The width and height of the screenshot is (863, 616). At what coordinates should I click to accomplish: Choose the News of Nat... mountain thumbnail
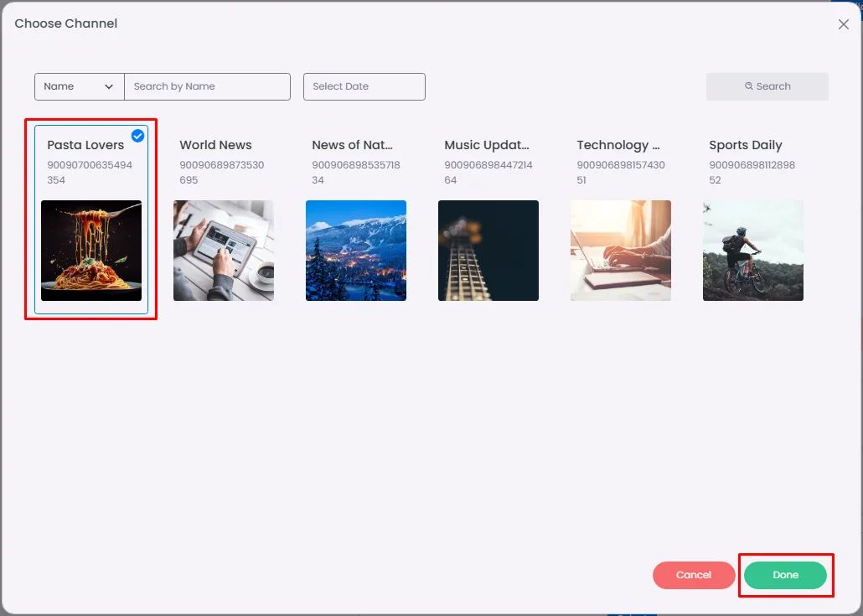tap(356, 251)
